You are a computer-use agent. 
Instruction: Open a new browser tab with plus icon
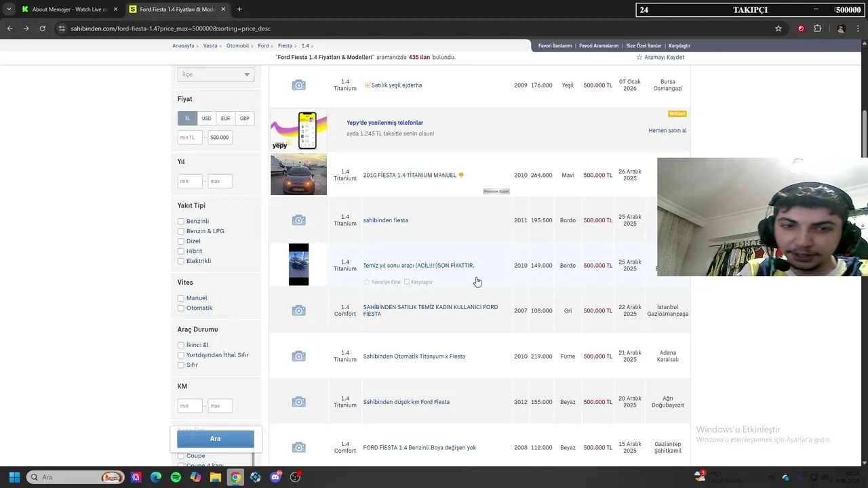239,9
